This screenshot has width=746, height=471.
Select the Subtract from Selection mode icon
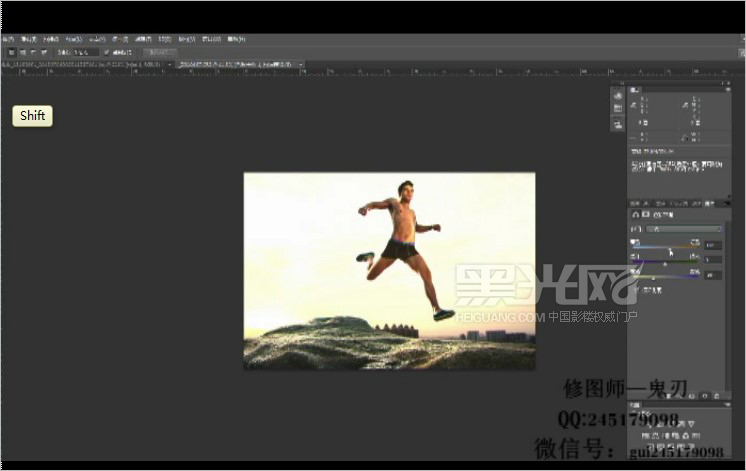33,52
